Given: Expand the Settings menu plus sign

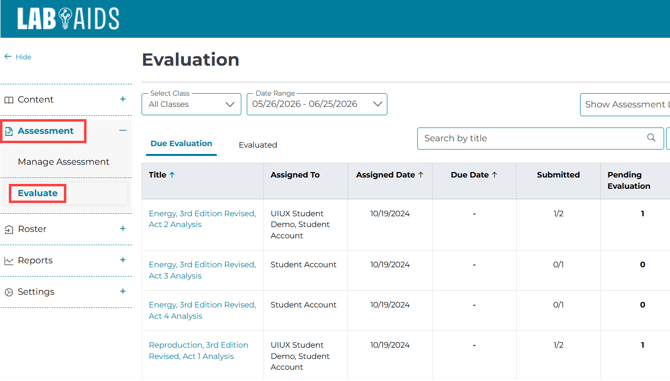Looking at the screenshot, I should point(123,291).
